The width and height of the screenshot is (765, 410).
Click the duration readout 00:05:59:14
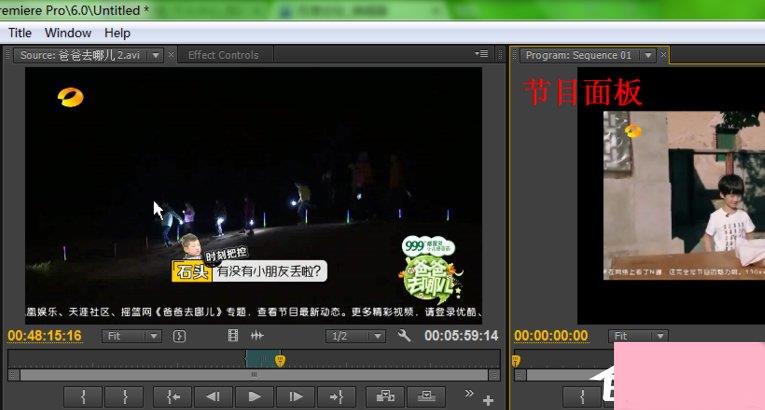pos(461,336)
